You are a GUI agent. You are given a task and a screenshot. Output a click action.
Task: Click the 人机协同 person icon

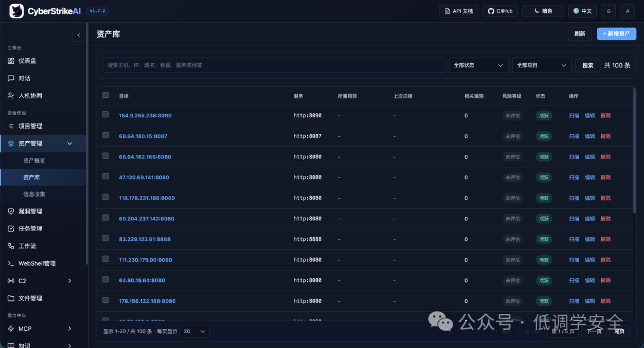11,95
